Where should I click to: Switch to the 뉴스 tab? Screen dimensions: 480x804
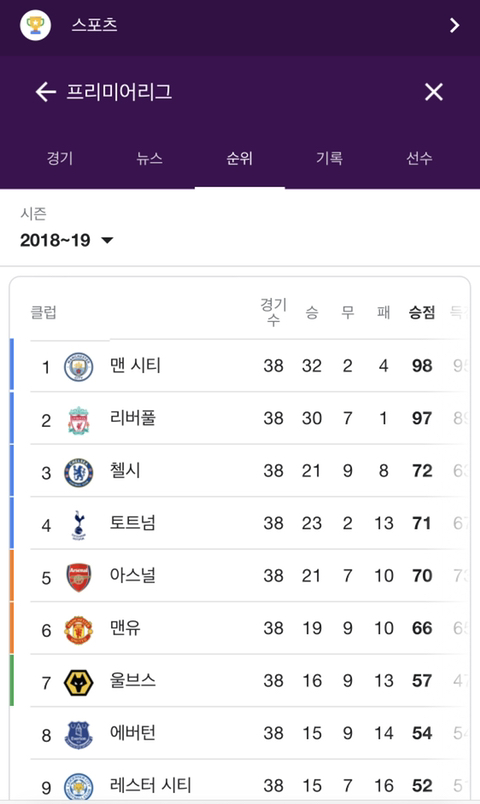tap(150, 158)
